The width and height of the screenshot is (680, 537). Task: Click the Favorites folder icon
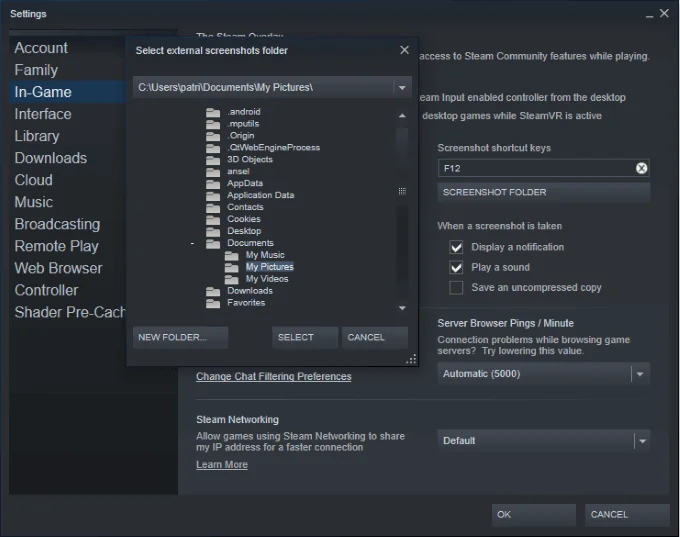(x=212, y=303)
